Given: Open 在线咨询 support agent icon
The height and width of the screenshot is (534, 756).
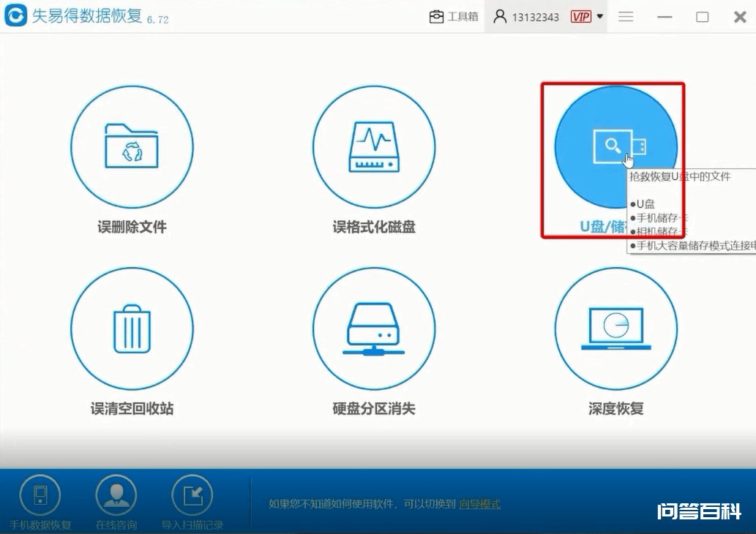Looking at the screenshot, I should 116,495.
